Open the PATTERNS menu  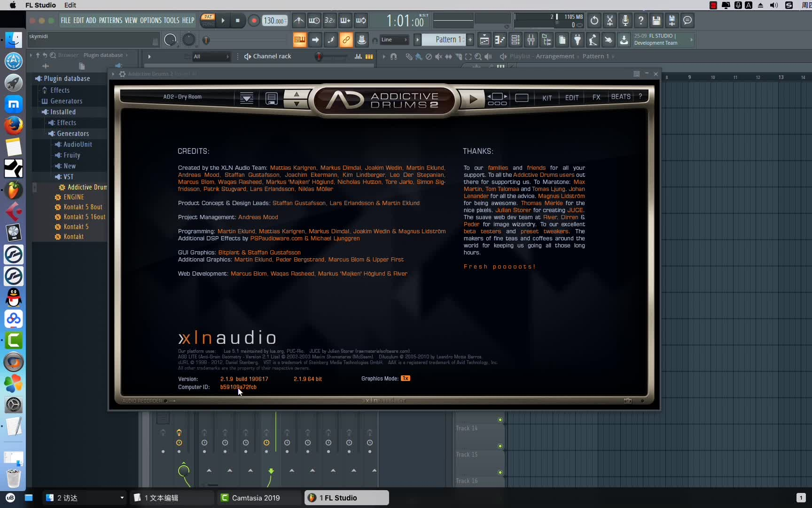coord(110,20)
